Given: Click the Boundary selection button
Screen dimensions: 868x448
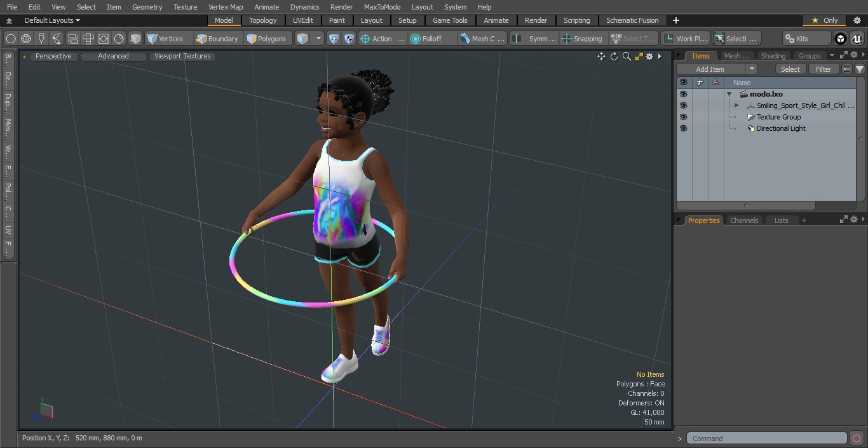Looking at the screenshot, I should (217, 39).
